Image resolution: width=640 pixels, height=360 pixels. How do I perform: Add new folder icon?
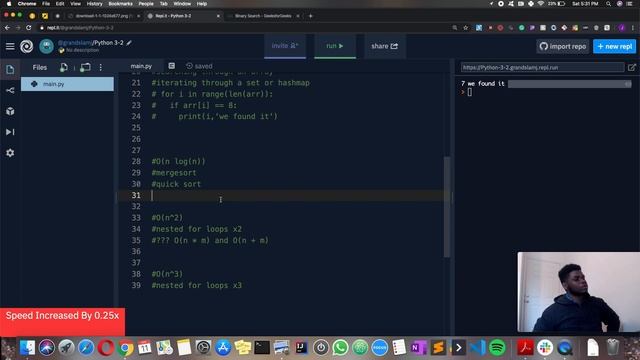click(85, 67)
